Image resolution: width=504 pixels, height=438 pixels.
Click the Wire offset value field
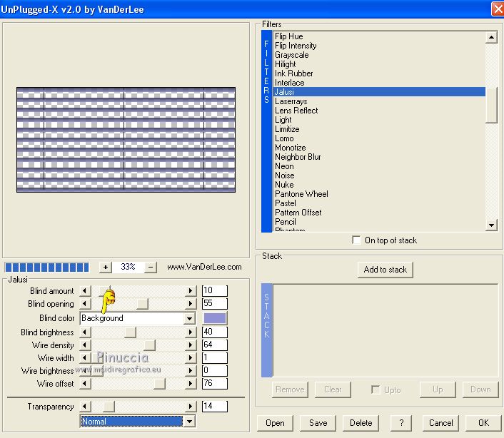[215, 383]
